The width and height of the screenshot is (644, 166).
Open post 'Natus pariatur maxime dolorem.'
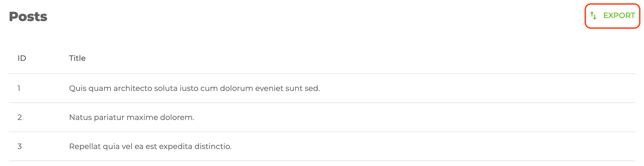click(x=131, y=118)
